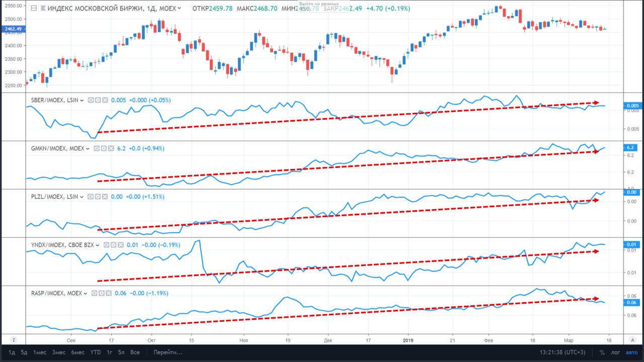Expand the YNDX/IMOEX, CBOE BZX legend dropdown
The width and height of the screenshot is (644, 362).
tap(98, 245)
